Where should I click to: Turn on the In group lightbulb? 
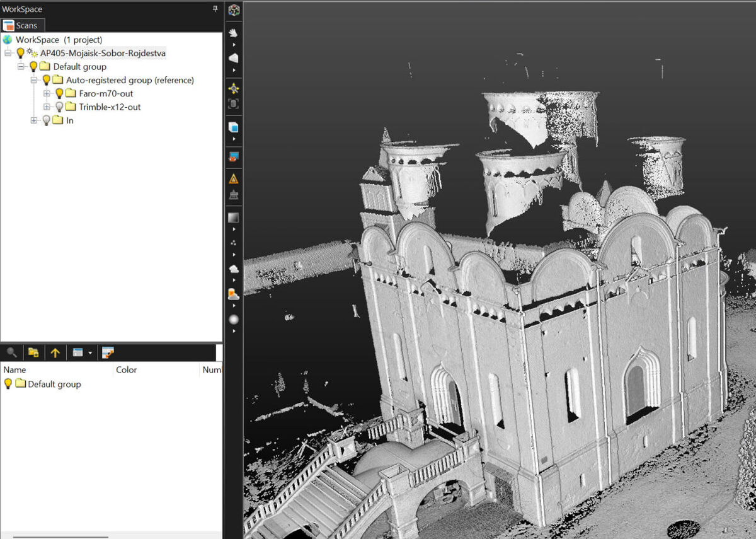(x=46, y=120)
